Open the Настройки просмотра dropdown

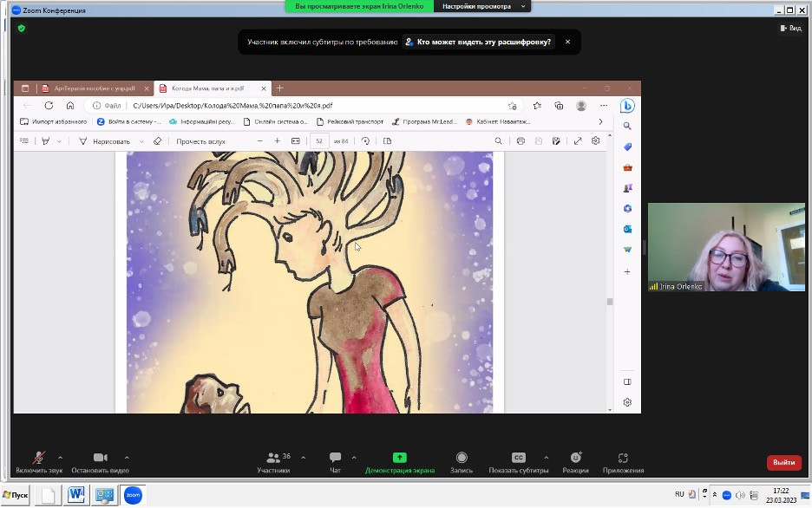click(x=483, y=6)
